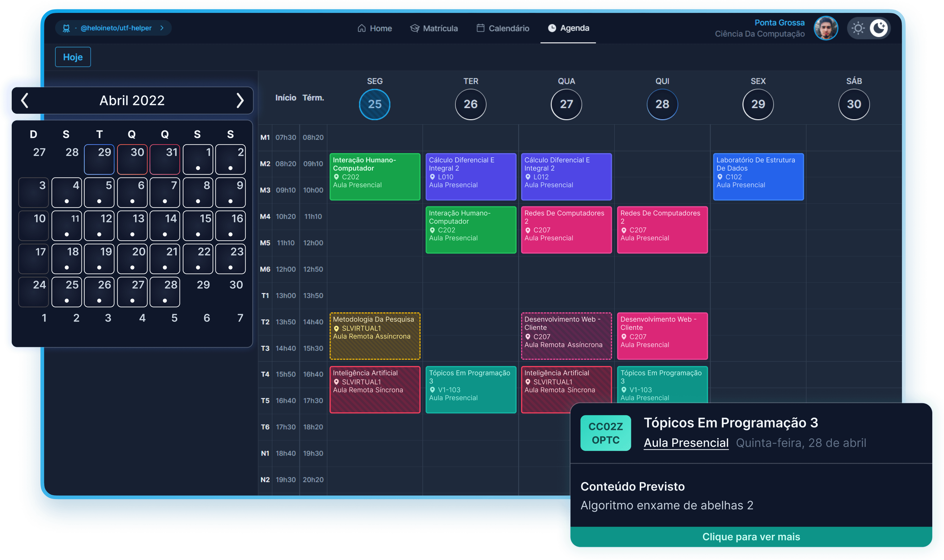This screenshot has width=944, height=560.
Task: Select the Agenda tab
Action: [568, 28]
